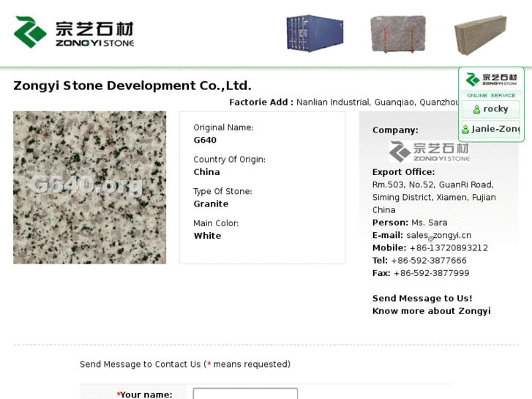Screen dimensions: 532x399
Task: View the G640 granite sample image
Action: (89, 187)
